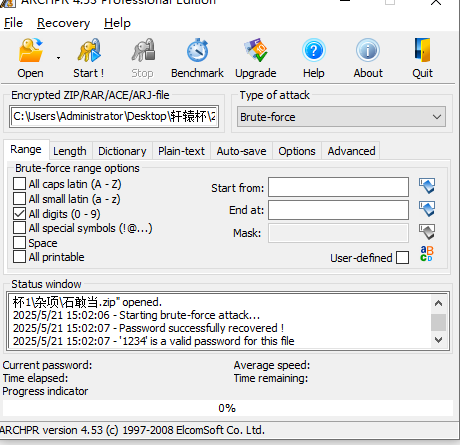Screen dimensions: 460x445
Task: Quit ARCHPR using the door icon
Action: click(x=422, y=58)
